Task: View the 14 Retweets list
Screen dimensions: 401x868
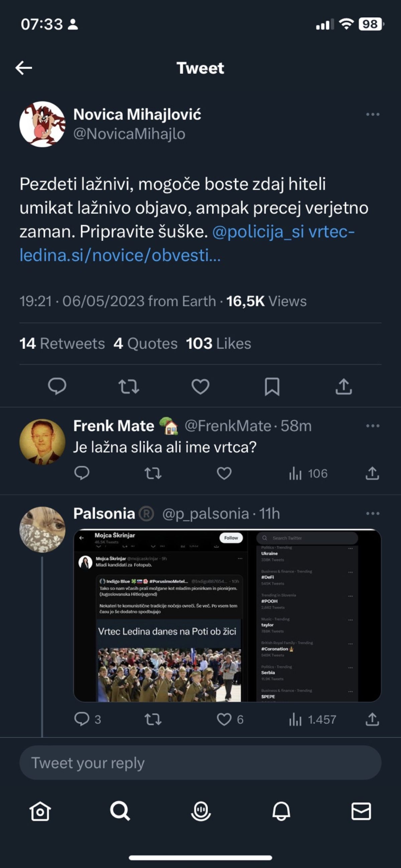Action: click(62, 344)
